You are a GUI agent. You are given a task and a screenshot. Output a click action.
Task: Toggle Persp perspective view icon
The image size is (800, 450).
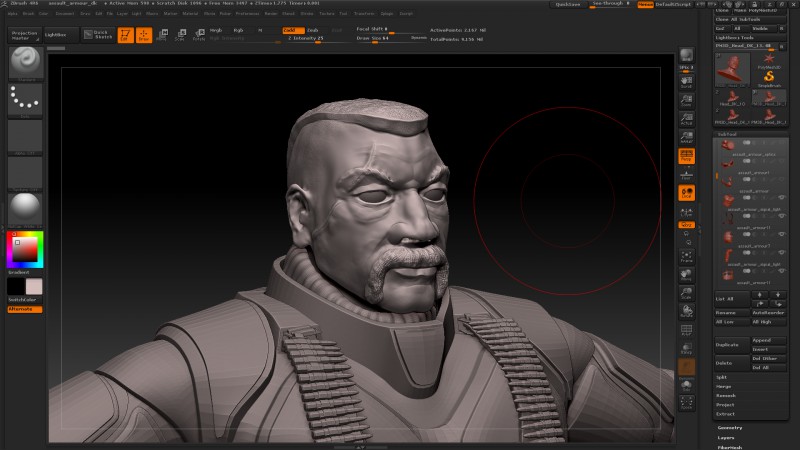pos(687,157)
